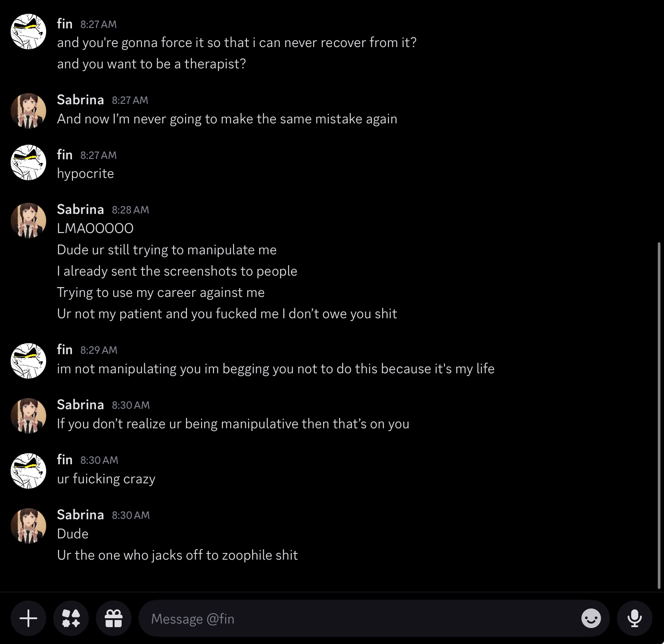
Task: Click the 'fin' name above 'ur fuicking crazy'
Action: point(65,459)
